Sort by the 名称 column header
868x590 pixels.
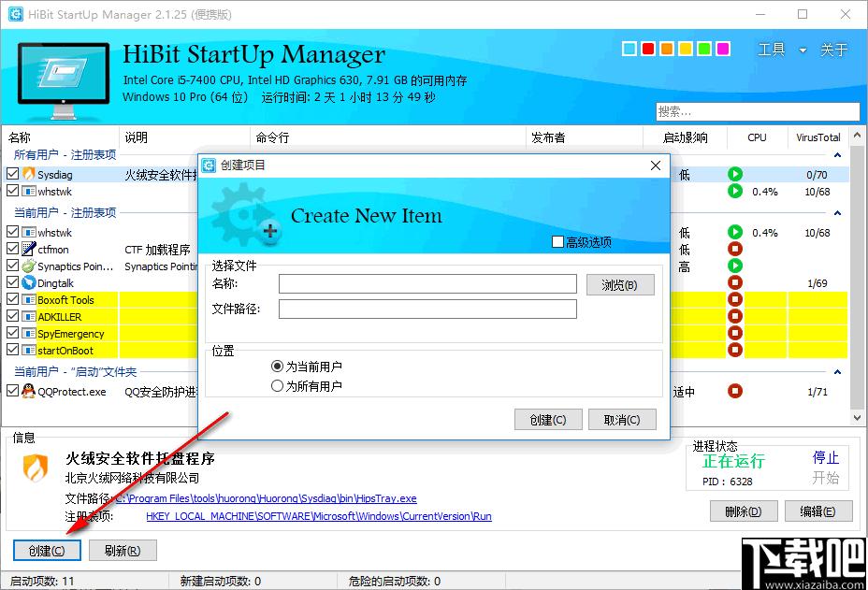(20, 137)
